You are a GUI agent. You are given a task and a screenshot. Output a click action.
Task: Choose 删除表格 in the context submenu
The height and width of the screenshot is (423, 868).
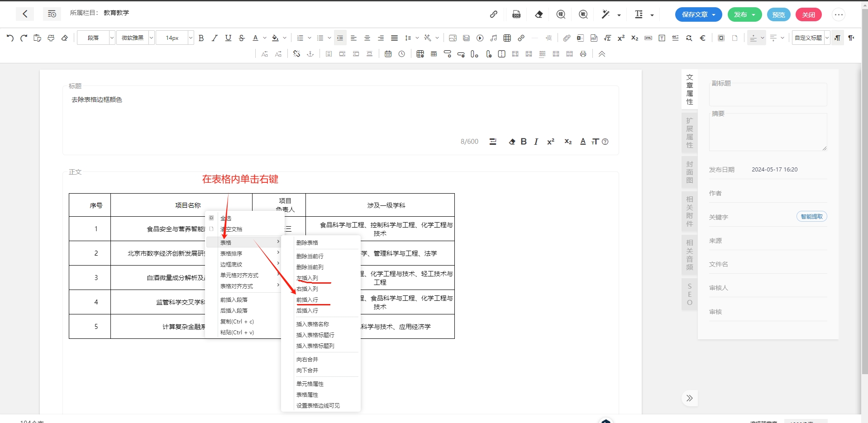[x=307, y=243]
